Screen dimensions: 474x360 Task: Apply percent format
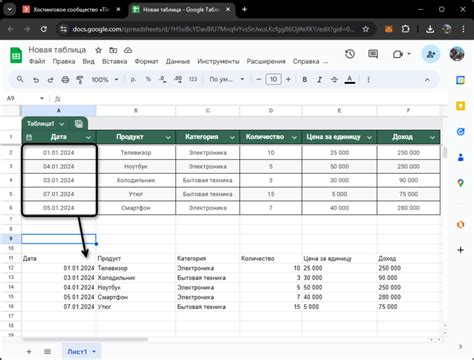(148, 79)
